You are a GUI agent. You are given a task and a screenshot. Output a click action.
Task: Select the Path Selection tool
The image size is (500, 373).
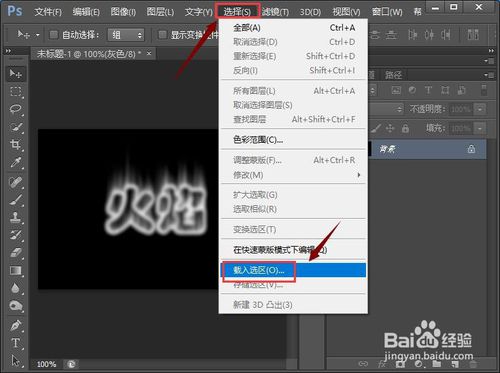coord(16,360)
